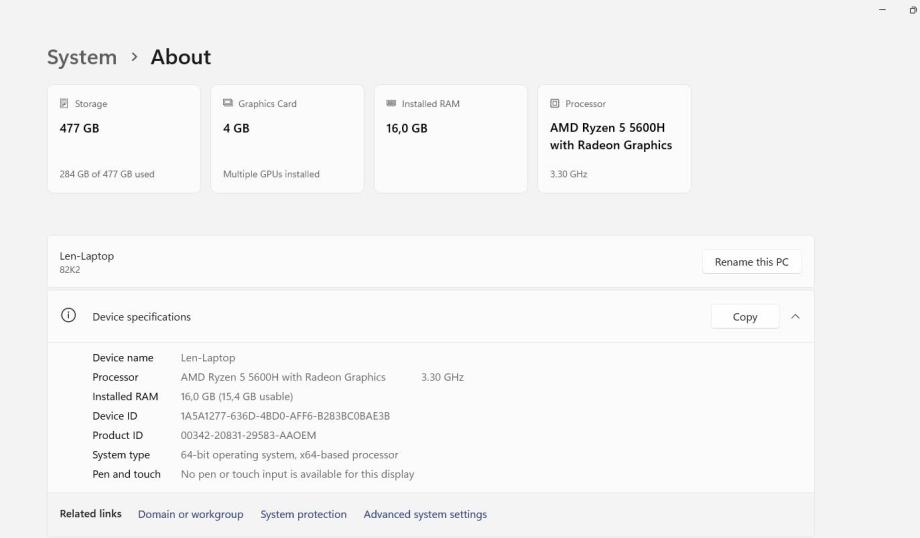Go back to System via the breadcrumb
The width and height of the screenshot is (920, 538).
click(x=82, y=58)
